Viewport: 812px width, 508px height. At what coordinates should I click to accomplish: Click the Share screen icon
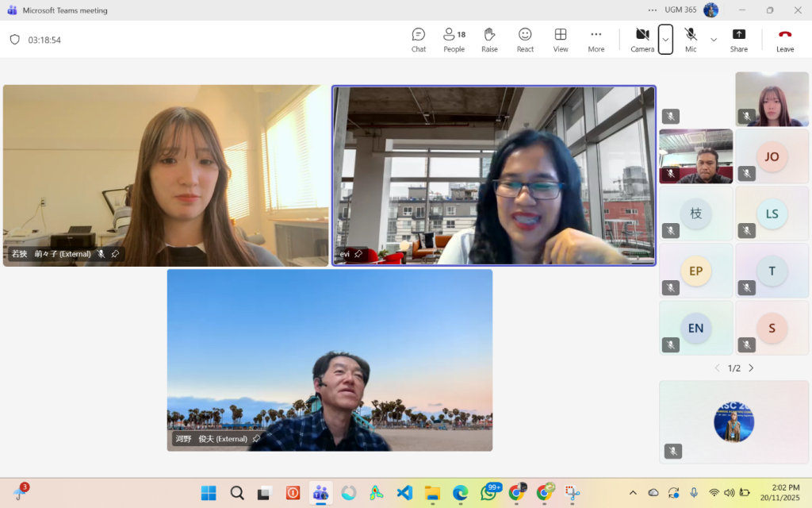(738, 39)
